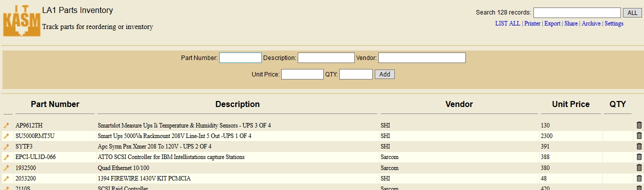This screenshot has width=644, height=190.
Task: Open the Printer view link
Action: [532, 23]
